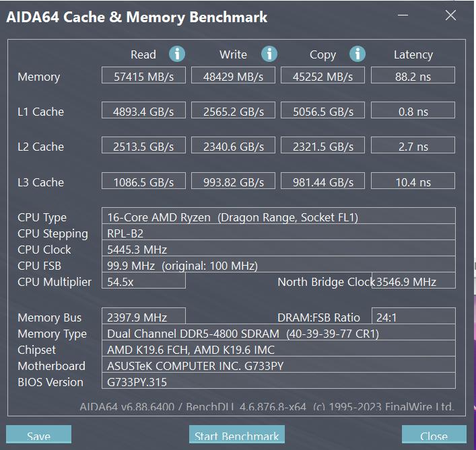Screen dimensions: 476x450
Task: Select the Memory write value 48429 MB/s
Action: point(233,75)
